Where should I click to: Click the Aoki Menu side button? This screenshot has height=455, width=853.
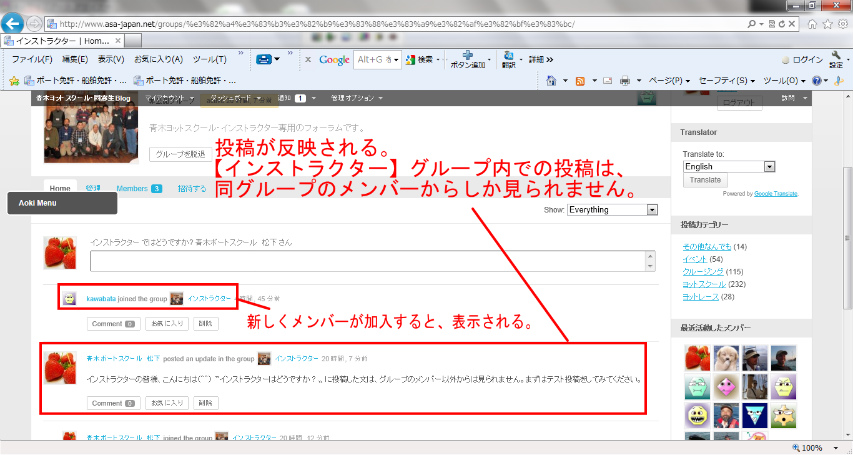pos(62,203)
